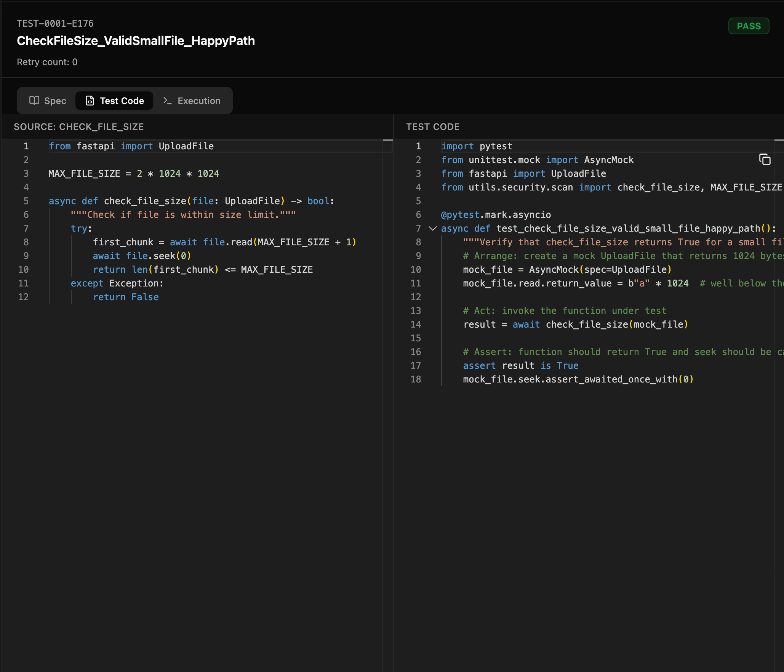The height and width of the screenshot is (672, 784).
Task: Click source line with await file.seek(0)
Action: pos(142,256)
